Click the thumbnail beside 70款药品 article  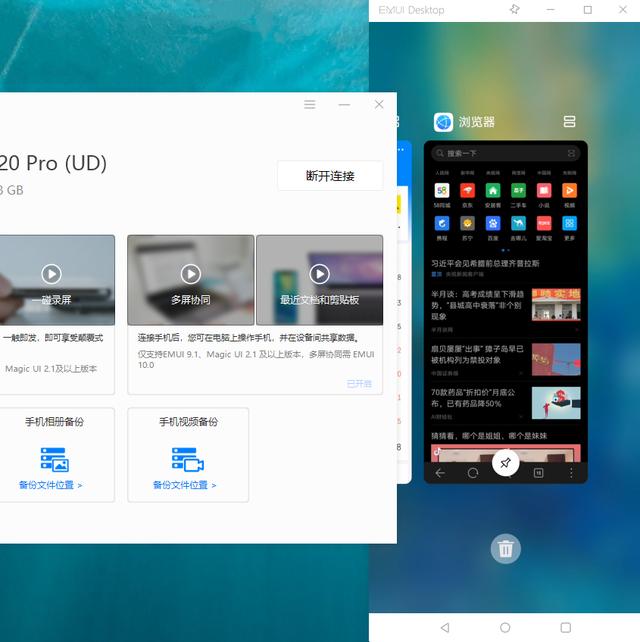[x=556, y=403]
